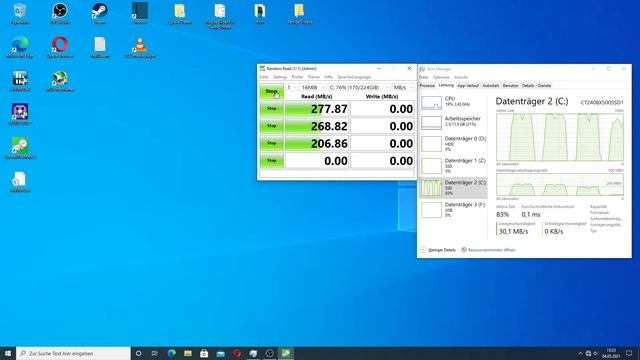The width and height of the screenshot is (640, 360).
Task: Open the Opera browser desktop shortcut
Action: [60, 47]
